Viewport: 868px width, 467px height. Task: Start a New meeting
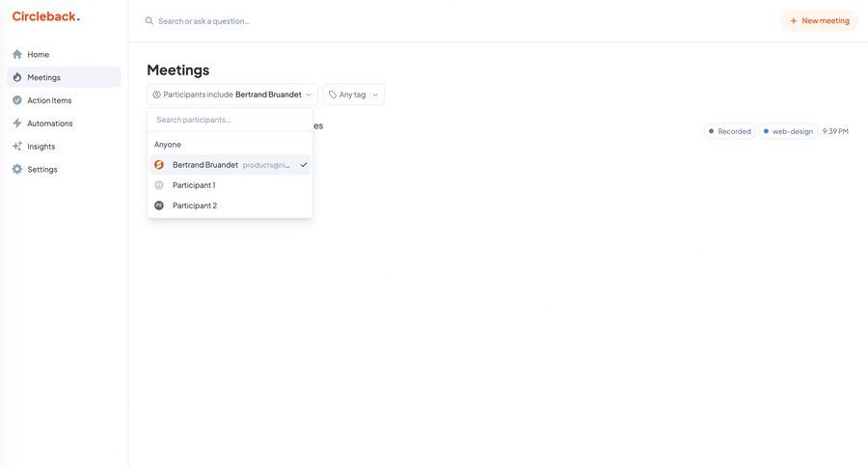(819, 20)
